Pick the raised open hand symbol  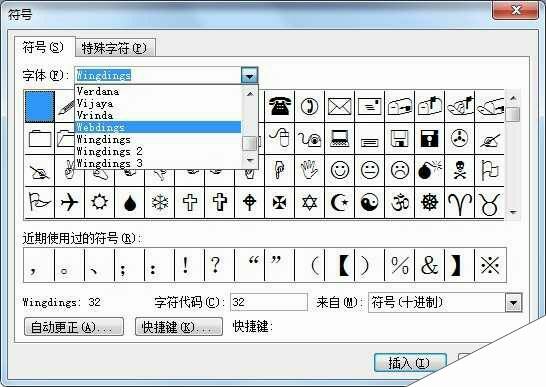pyautogui.click(x=310, y=170)
